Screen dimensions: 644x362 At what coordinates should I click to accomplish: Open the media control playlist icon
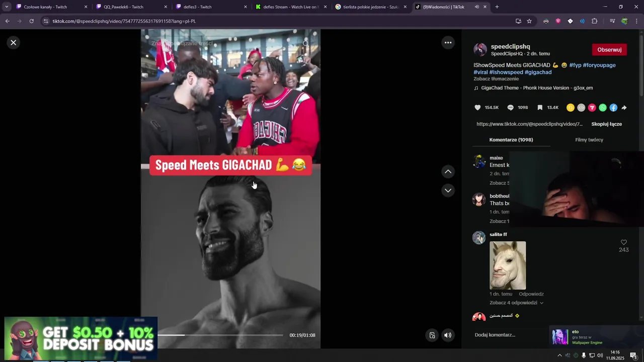tap(612, 21)
